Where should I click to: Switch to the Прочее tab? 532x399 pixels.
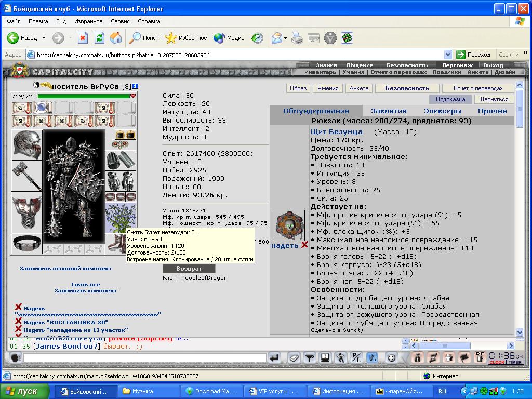[493, 111]
